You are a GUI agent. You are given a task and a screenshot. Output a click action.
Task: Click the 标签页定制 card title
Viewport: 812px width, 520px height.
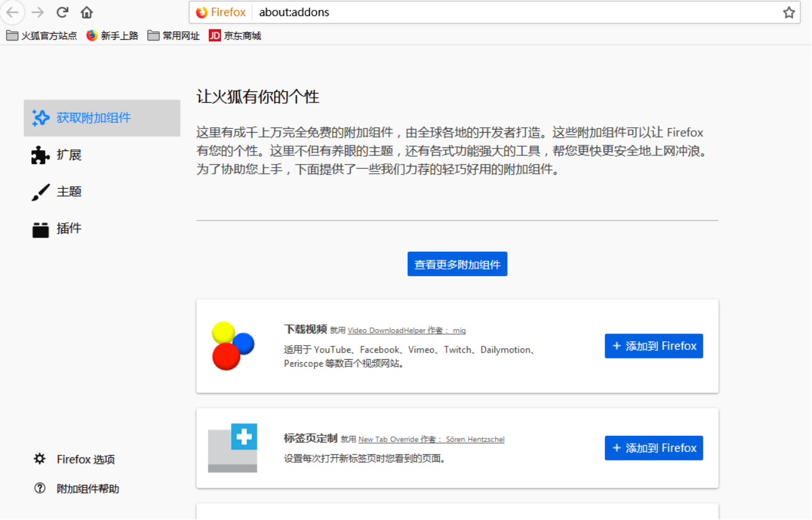[311, 438]
